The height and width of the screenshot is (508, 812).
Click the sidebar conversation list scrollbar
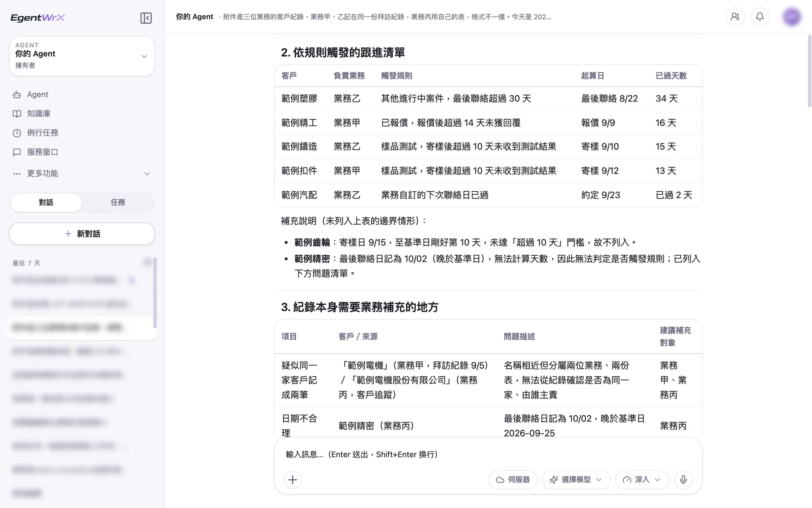155,293
